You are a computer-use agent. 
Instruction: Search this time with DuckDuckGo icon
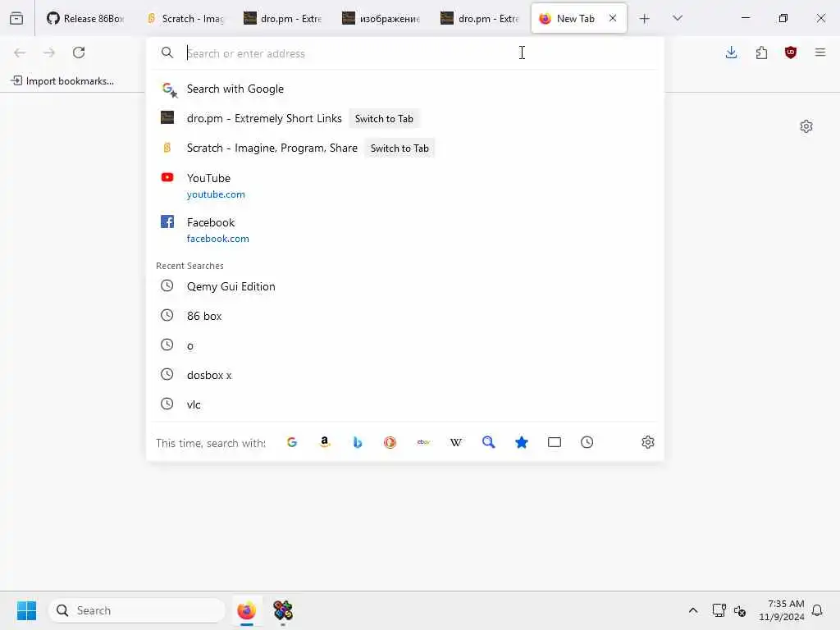pyautogui.click(x=390, y=442)
